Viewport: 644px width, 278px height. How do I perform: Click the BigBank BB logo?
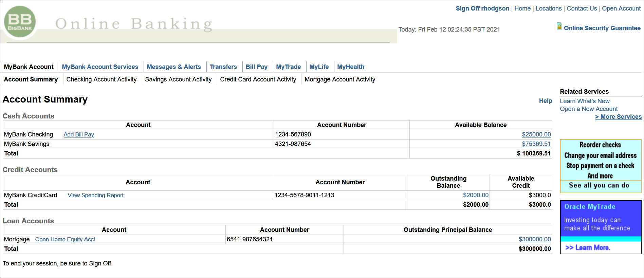point(20,22)
